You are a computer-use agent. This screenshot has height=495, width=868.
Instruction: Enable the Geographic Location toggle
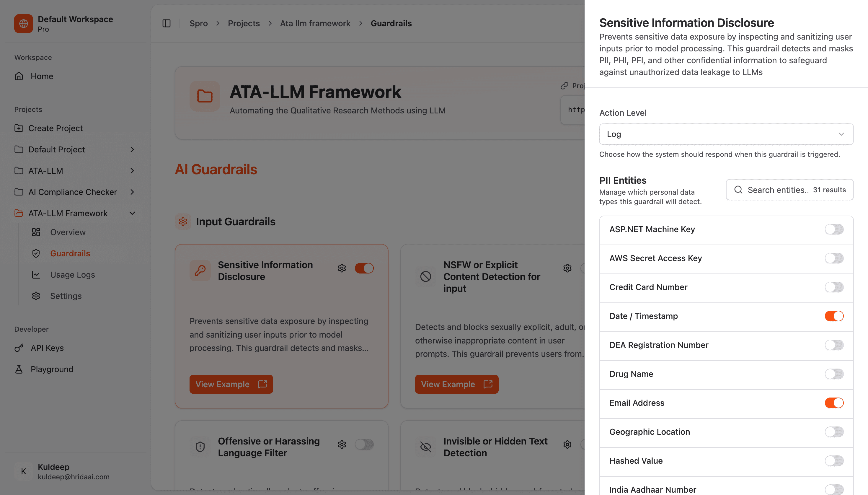click(834, 432)
